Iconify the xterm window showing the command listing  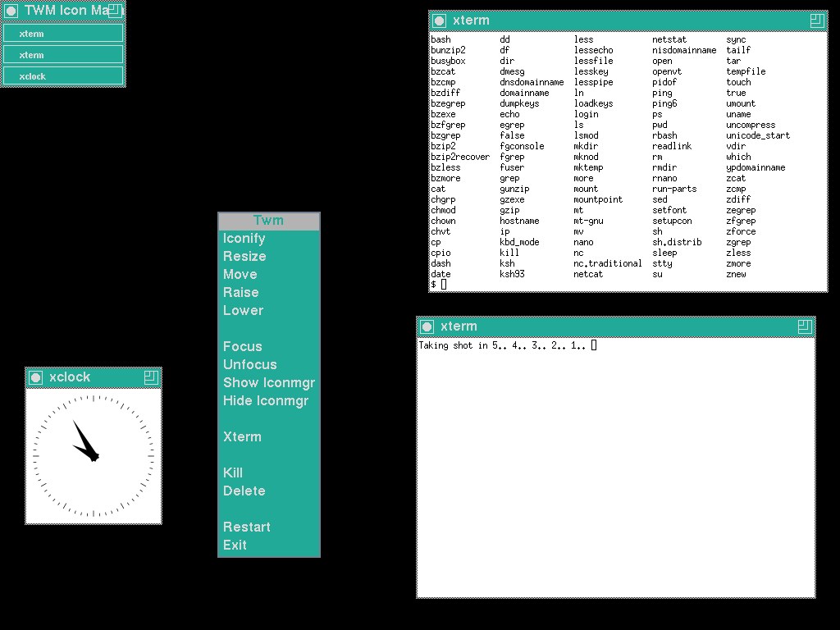(x=440, y=21)
